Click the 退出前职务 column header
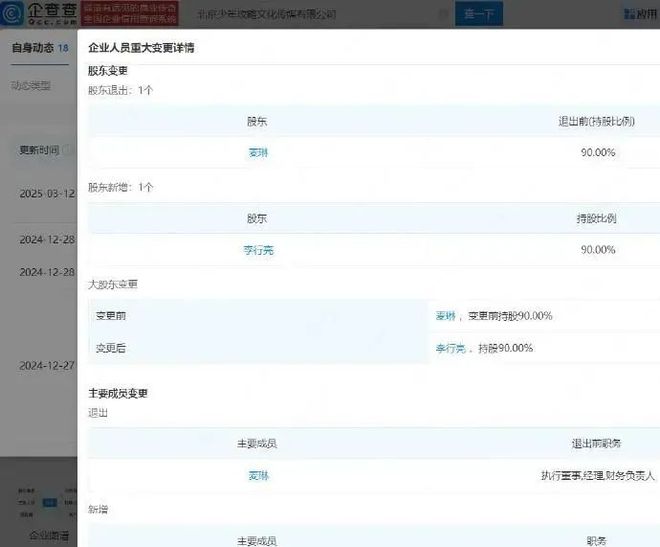The width and height of the screenshot is (660, 547). tap(596, 443)
